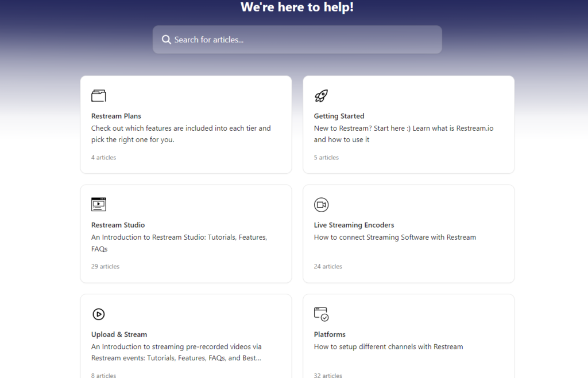Open the Upload & Stream title link
The width and height of the screenshot is (588, 378).
(119, 334)
